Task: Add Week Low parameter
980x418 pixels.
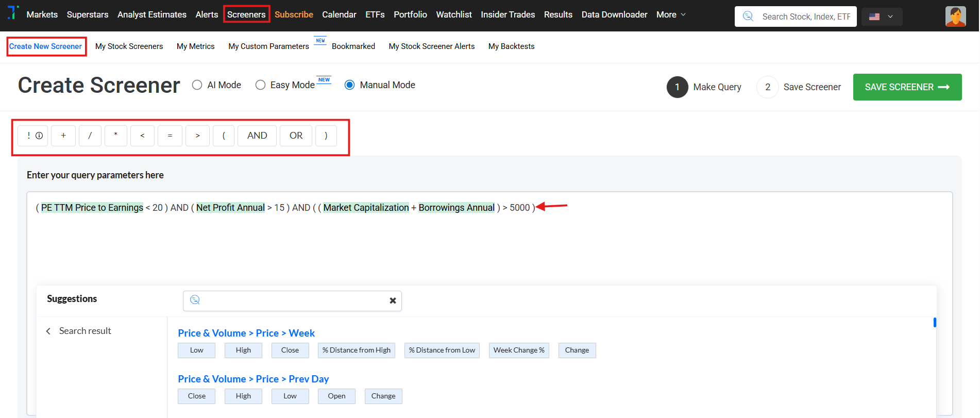Action: [197, 350]
